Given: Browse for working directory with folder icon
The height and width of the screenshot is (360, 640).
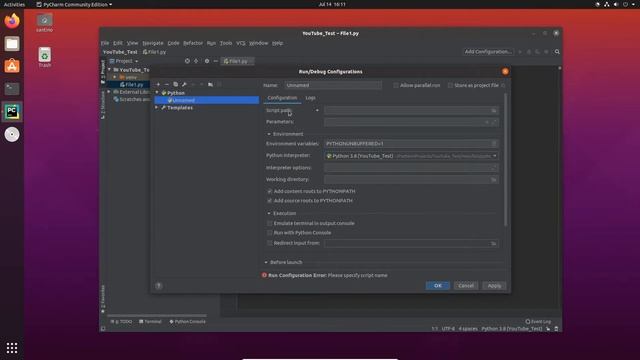Looking at the screenshot, I should click(493, 179).
